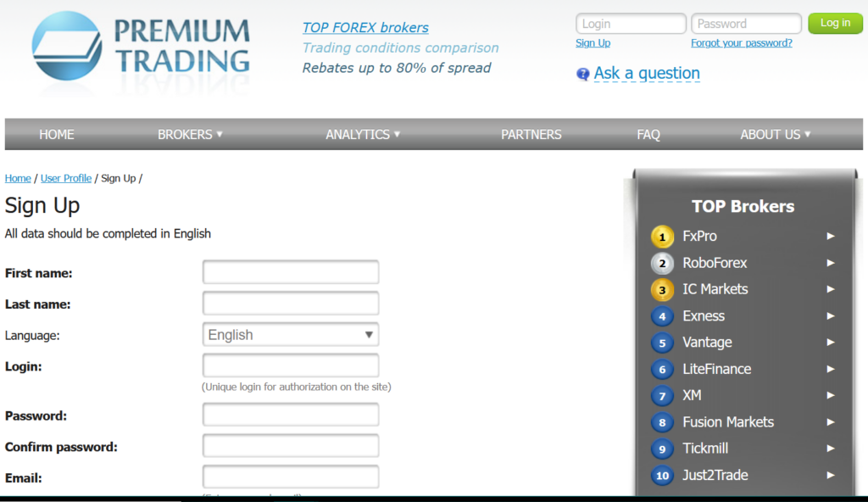
Task: Click the Premium Trading logo
Action: click(141, 47)
